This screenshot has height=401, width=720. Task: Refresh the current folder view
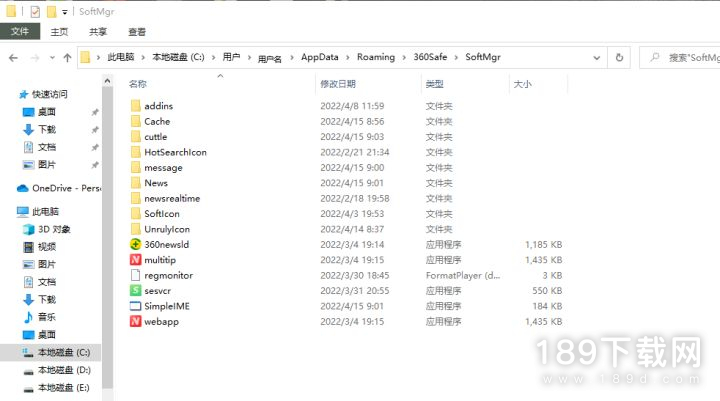619,57
